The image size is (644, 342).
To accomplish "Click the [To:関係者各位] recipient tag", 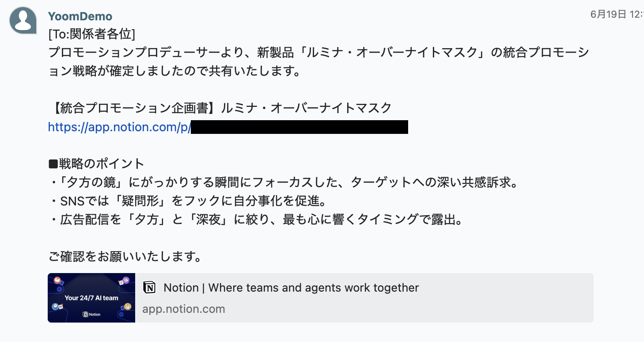I will pyautogui.click(x=91, y=34).
